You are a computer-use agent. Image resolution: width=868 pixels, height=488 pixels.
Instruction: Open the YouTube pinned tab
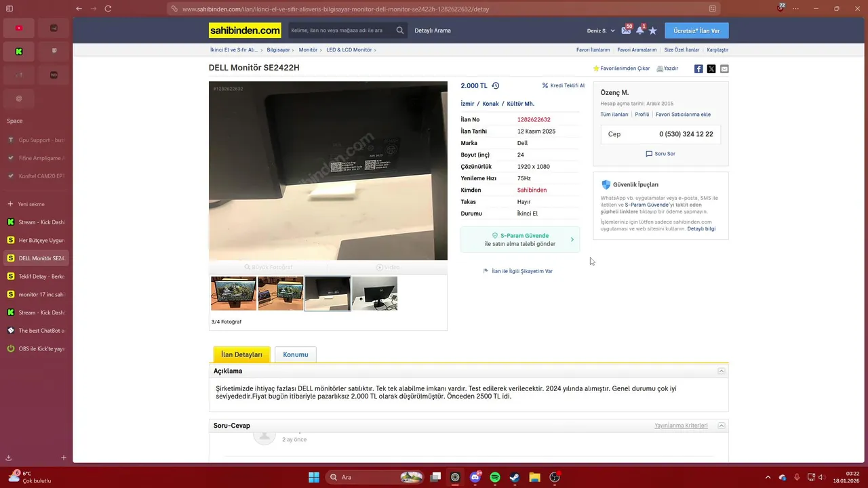tap(19, 28)
